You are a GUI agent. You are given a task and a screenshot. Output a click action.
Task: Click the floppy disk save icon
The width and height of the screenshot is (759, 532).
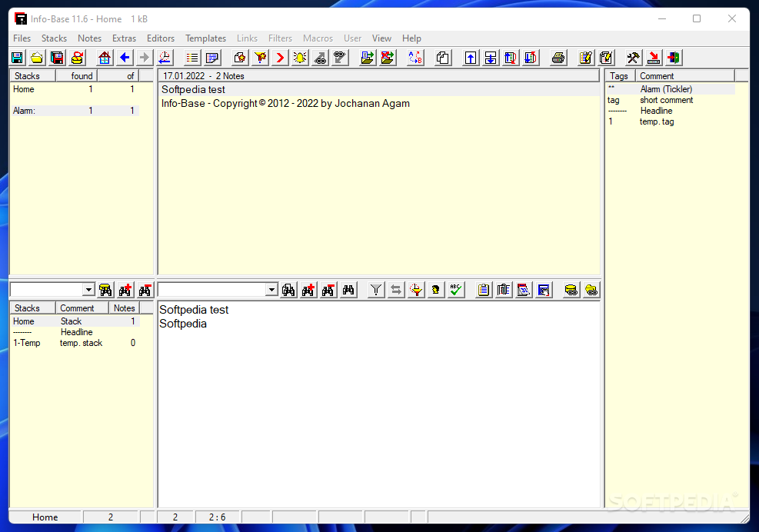coord(17,58)
